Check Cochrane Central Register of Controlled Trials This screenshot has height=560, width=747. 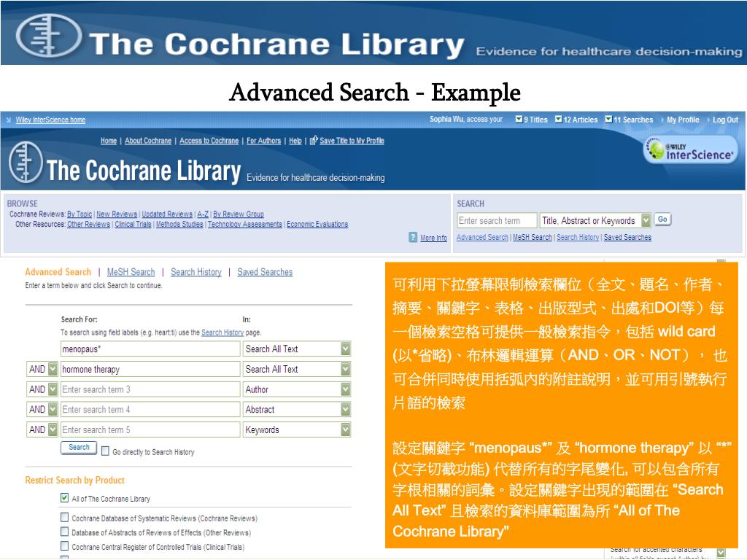pyautogui.click(x=65, y=545)
